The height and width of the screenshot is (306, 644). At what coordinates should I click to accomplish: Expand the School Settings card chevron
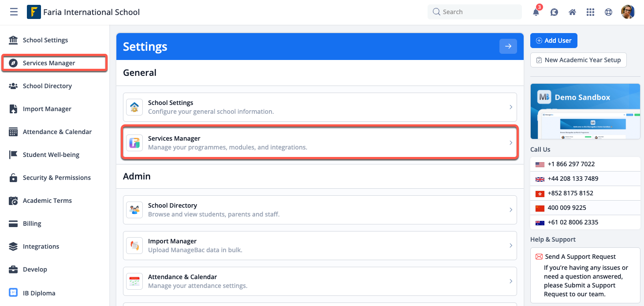pyautogui.click(x=511, y=107)
